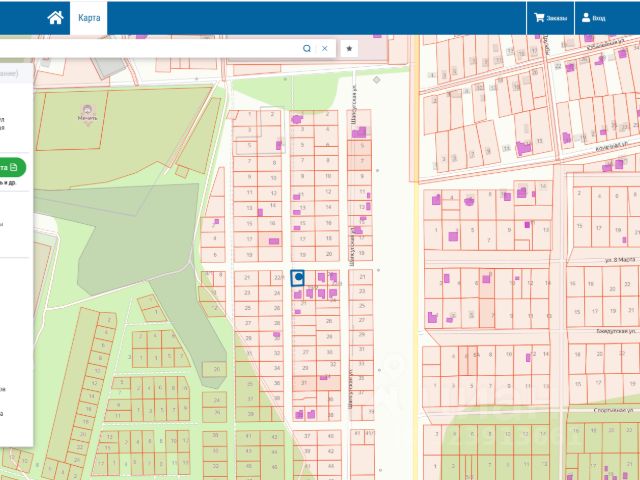Click the Вход login button

pyautogui.click(x=593, y=18)
